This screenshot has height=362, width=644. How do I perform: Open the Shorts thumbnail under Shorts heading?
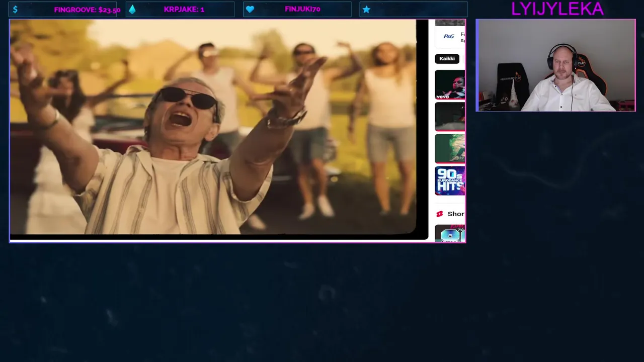point(450,233)
